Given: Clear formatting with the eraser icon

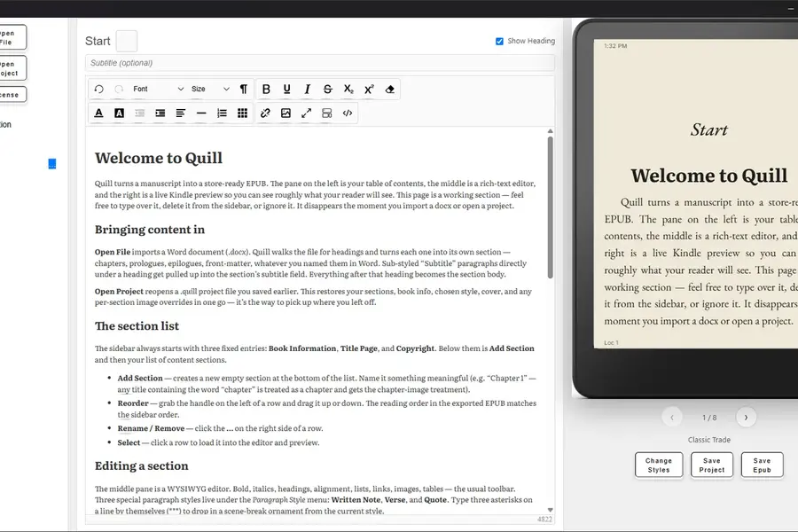Looking at the screenshot, I should [x=390, y=89].
